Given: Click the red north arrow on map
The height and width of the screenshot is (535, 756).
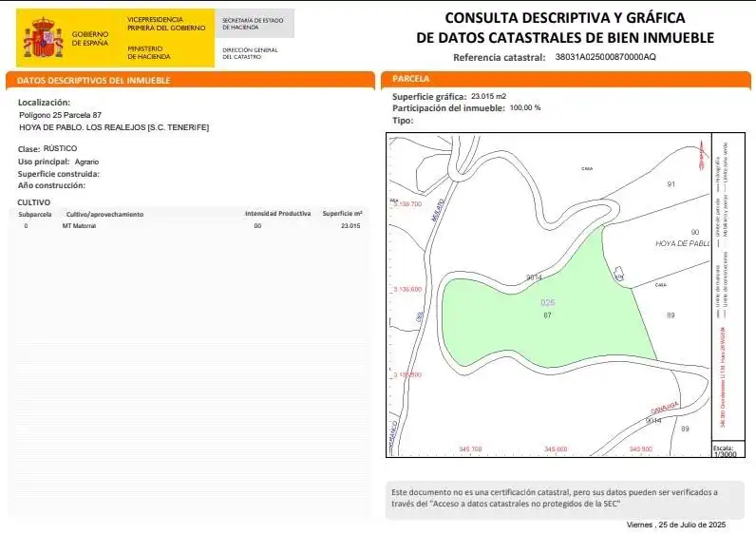Looking at the screenshot, I should [x=702, y=155].
